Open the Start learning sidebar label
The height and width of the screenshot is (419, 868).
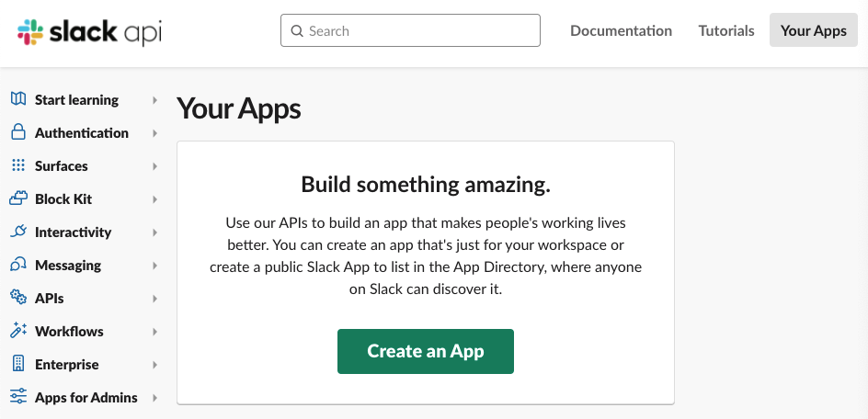(76, 100)
